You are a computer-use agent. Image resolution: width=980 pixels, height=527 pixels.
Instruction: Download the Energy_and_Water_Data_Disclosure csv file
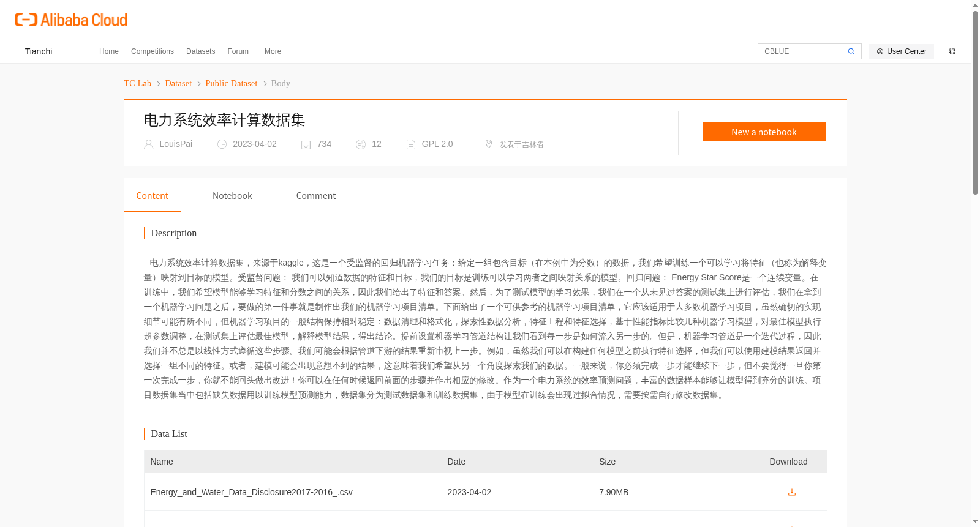pos(791,492)
